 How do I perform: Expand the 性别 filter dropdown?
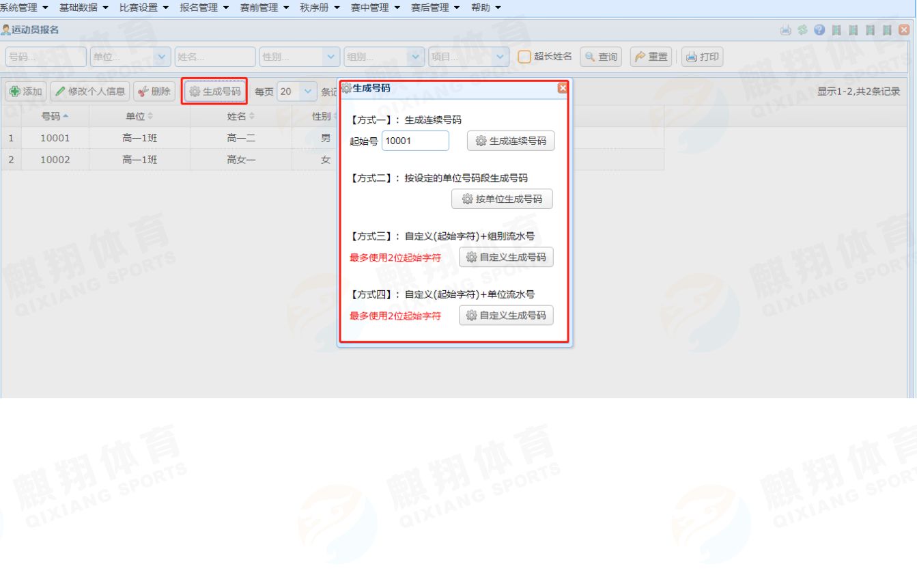click(x=331, y=57)
